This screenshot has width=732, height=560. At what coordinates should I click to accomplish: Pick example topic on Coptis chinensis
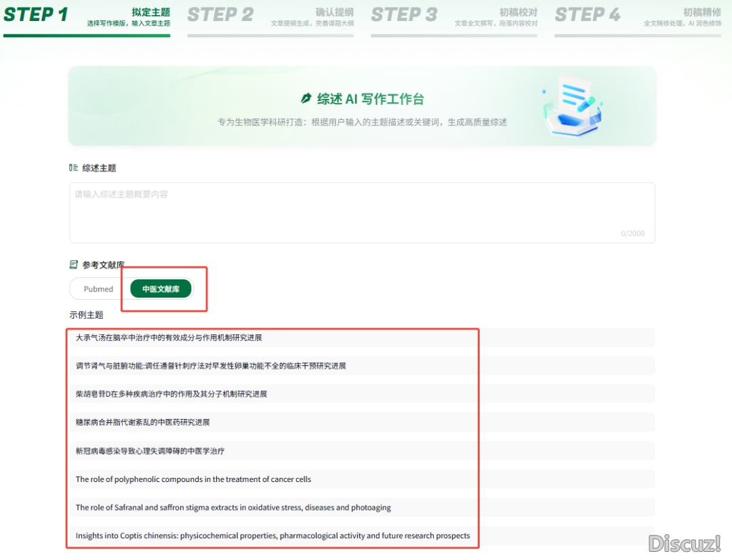pos(362,536)
